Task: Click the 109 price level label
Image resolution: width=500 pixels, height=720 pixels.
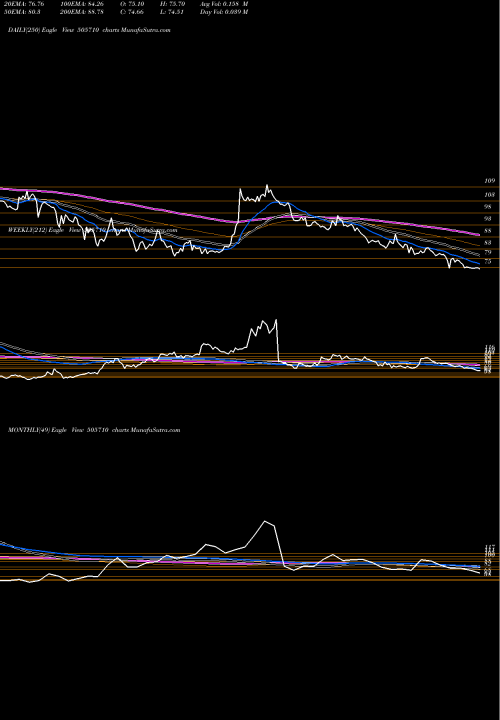Action: (x=489, y=181)
